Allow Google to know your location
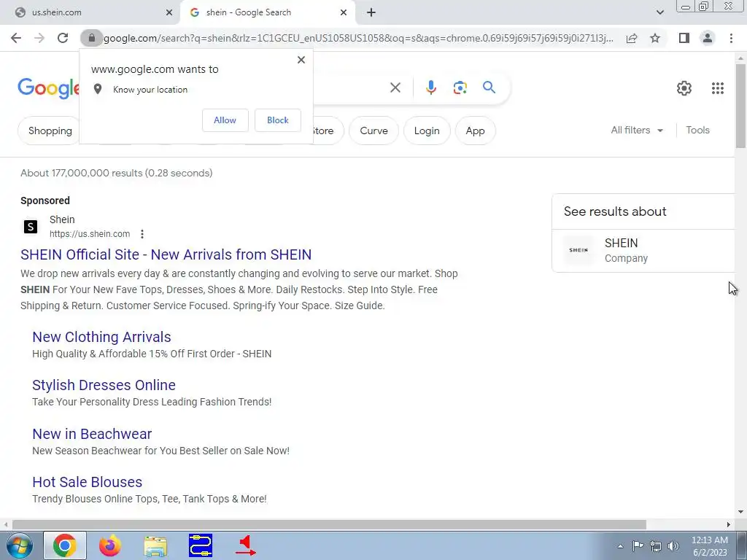Image resolution: width=747 pixels, height=560 pixels. [225, 120]
